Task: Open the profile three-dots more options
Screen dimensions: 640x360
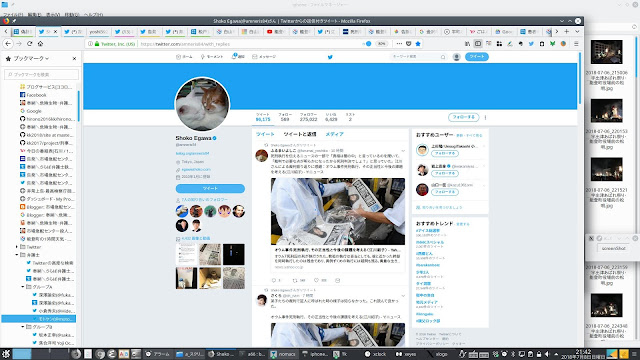Action: (485, 118)
